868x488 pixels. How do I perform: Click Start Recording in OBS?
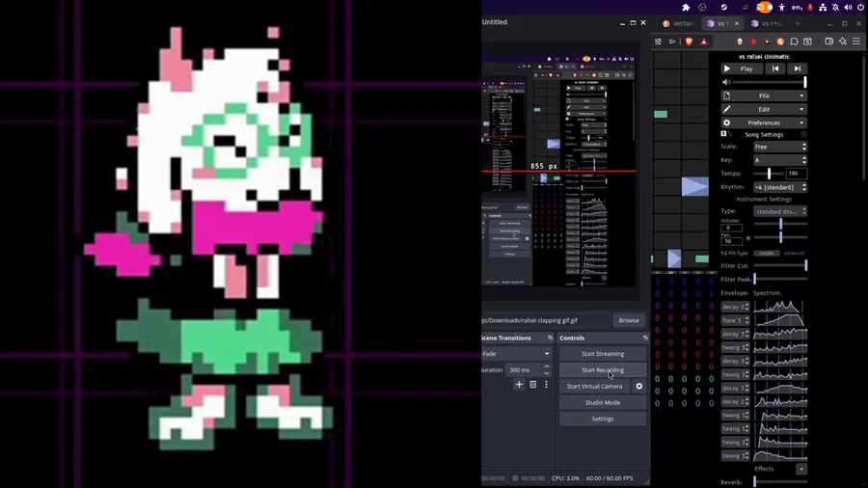click(602, 369)
